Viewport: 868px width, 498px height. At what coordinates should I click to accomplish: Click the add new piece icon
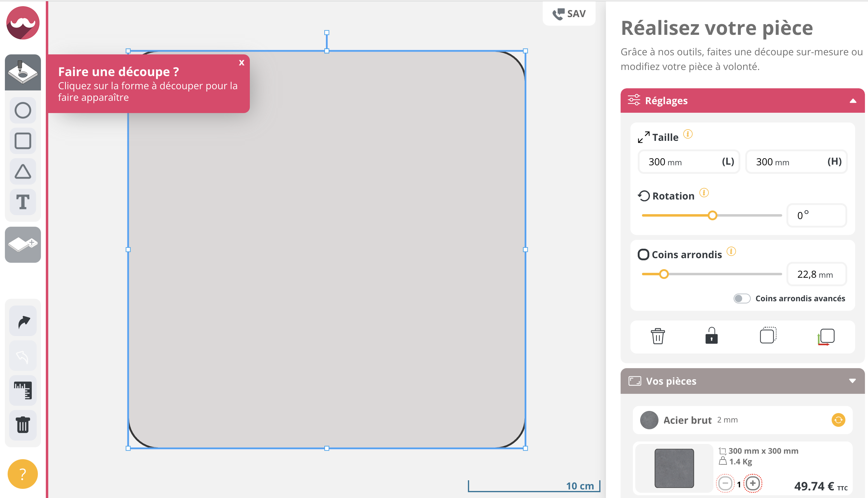tap(23, 244)
